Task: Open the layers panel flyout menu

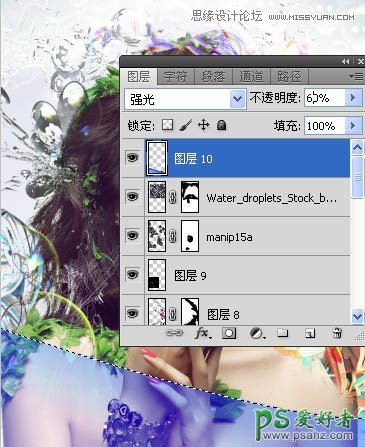Action: [356, 77]
